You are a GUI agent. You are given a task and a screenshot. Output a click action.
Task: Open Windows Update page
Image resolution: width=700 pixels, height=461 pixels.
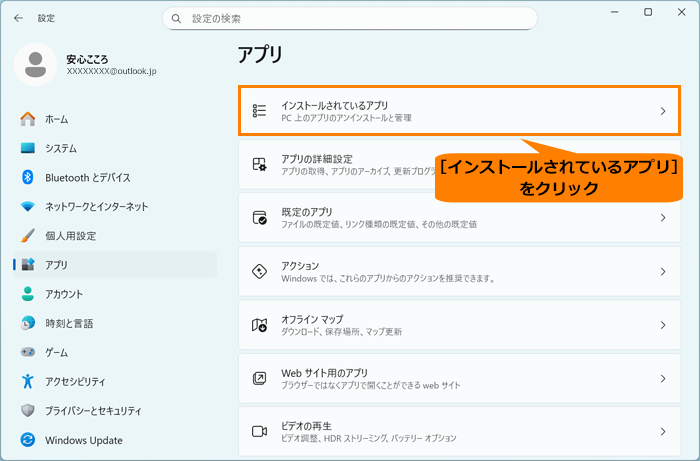tap(115, 440)
